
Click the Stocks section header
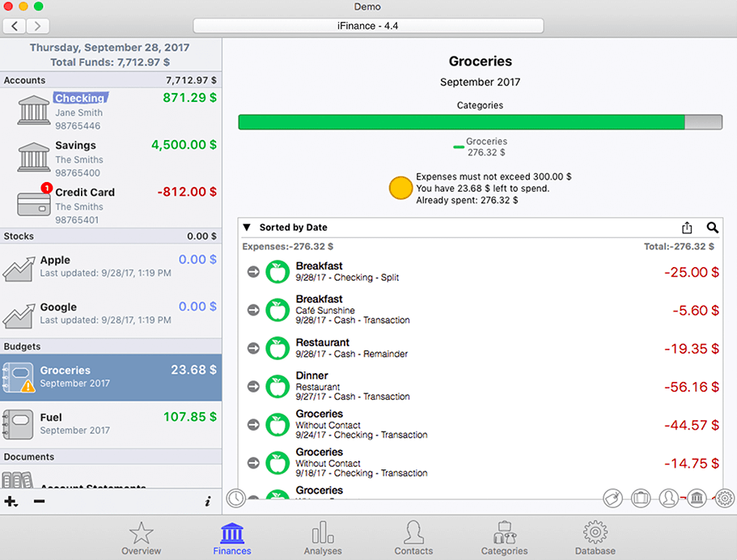click(x=111, y=236)
